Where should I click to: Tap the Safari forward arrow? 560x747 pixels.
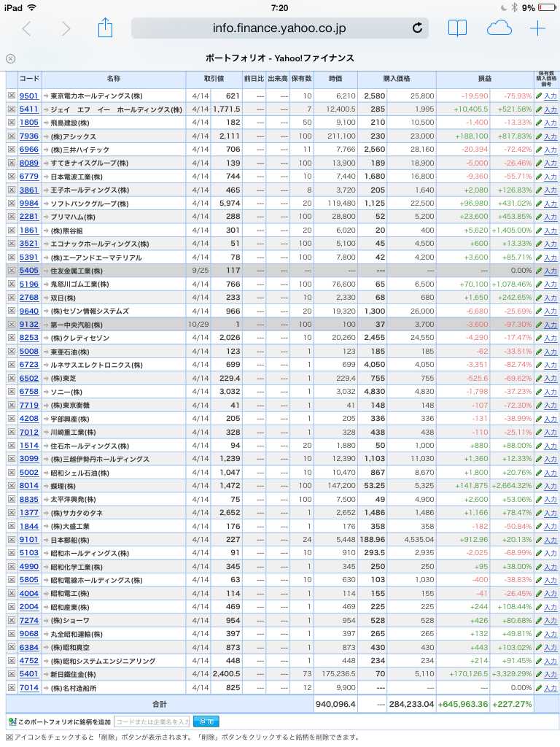66,28
